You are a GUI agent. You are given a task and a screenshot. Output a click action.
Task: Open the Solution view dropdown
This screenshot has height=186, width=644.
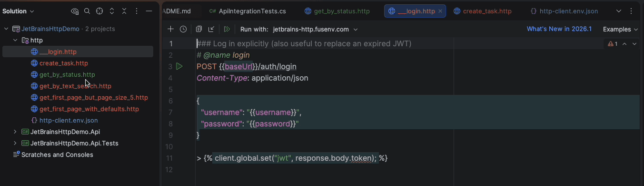[x=18, y=11]
